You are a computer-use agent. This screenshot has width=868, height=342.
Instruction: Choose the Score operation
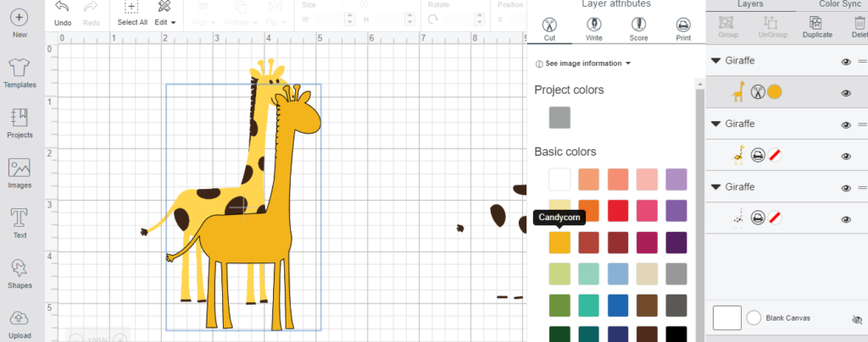(638, 30)
